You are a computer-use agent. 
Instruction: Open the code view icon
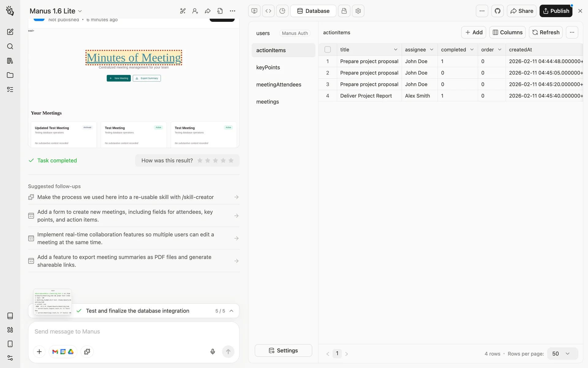pyautogui.click(x=268, y=11)
